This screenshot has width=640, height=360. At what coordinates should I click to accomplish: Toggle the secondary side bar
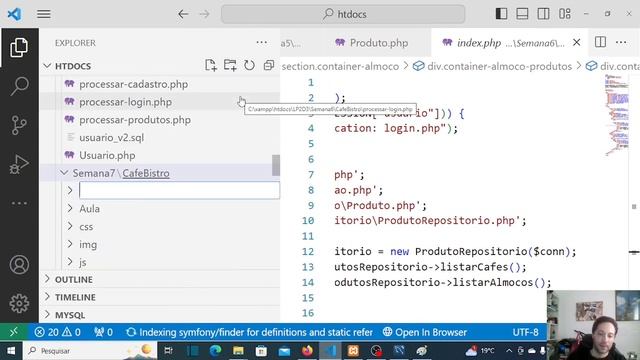click(x=543, y=14)
